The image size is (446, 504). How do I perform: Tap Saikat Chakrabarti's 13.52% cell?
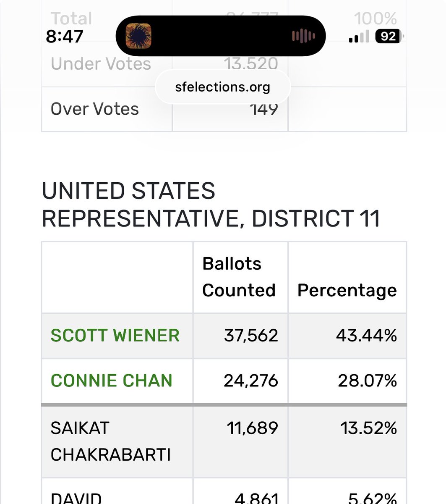coord(368,428)
